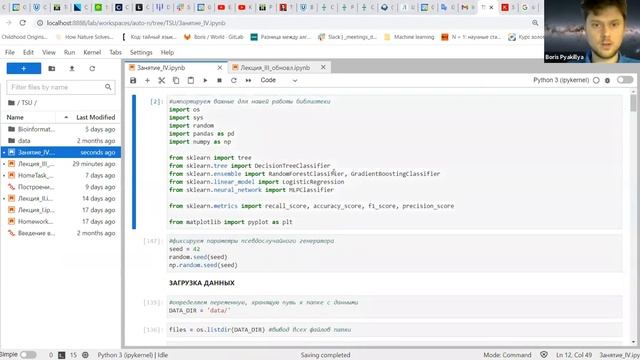Select the HomeTask notebook file
The width and height of the screenshot is (640, 360).
coord(61,176)
